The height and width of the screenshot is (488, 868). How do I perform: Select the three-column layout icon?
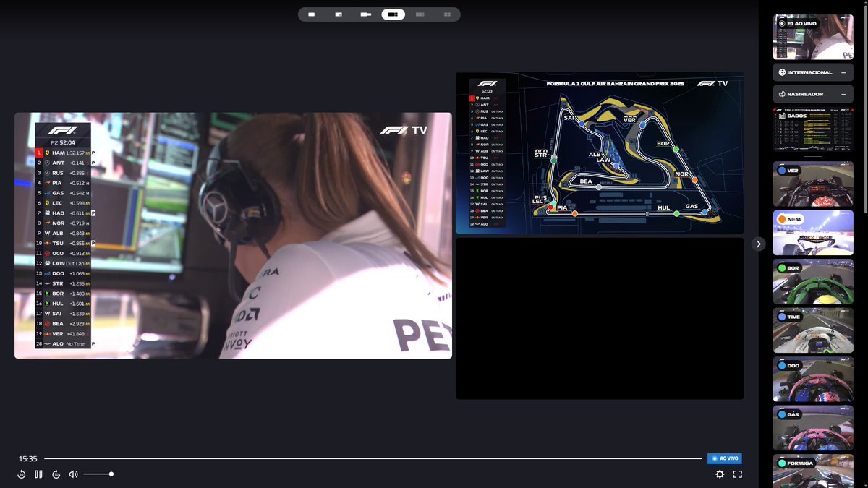point(420,14)
